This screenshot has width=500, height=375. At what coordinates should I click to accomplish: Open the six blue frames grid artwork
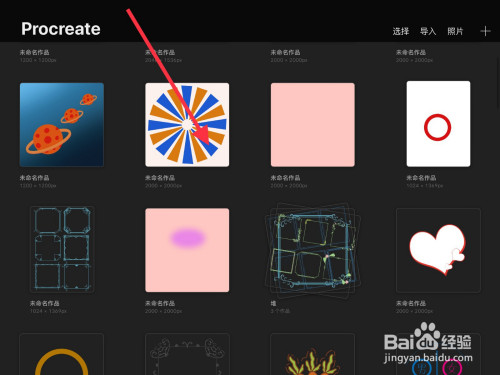coord(62,249)
